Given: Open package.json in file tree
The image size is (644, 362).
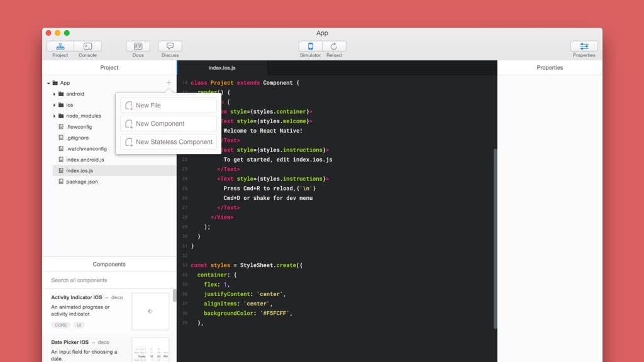Looking at the screenshot, I should click(82, 182).
